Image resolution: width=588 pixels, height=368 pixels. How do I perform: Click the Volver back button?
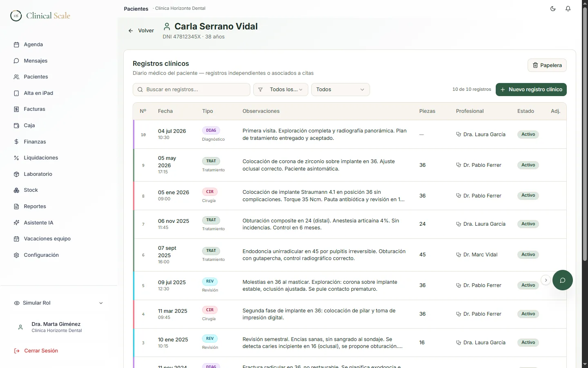point(141,31)
